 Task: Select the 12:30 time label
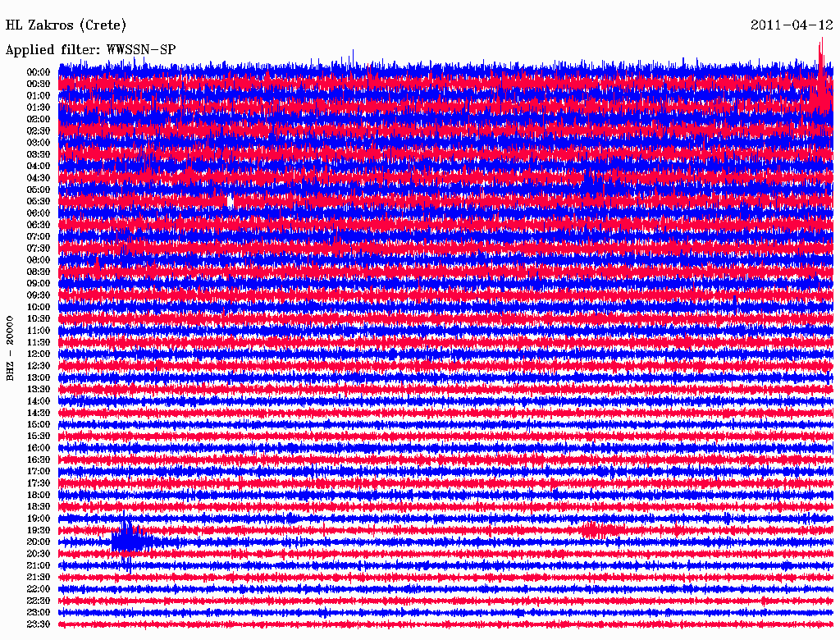[39, 366]
